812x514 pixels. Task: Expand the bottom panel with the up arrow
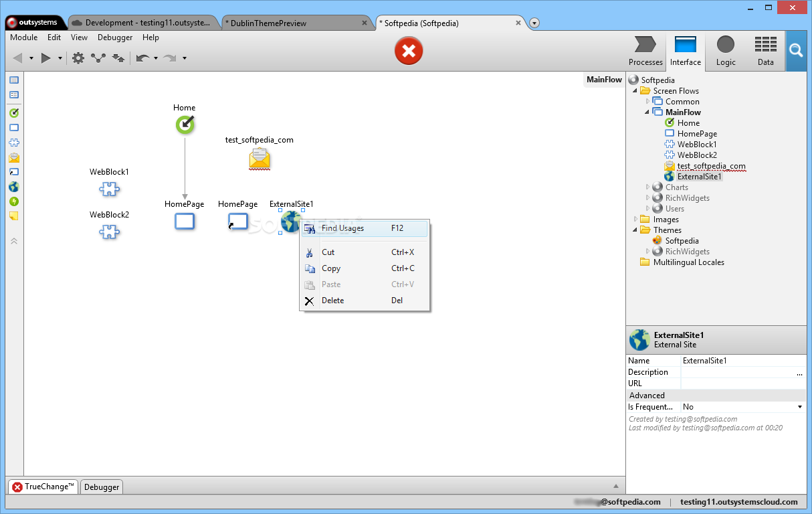click(x=616, y=486)
